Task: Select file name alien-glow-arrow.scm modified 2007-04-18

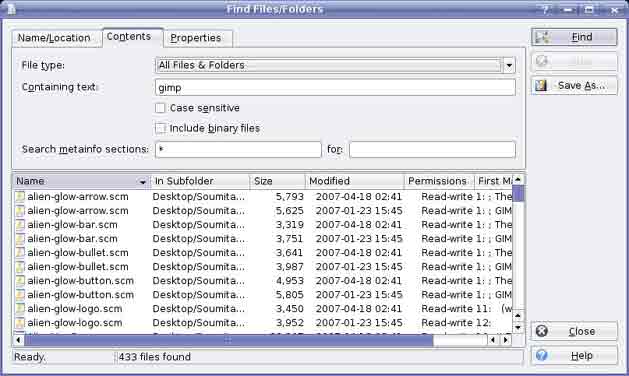Action: pos(78,197)
